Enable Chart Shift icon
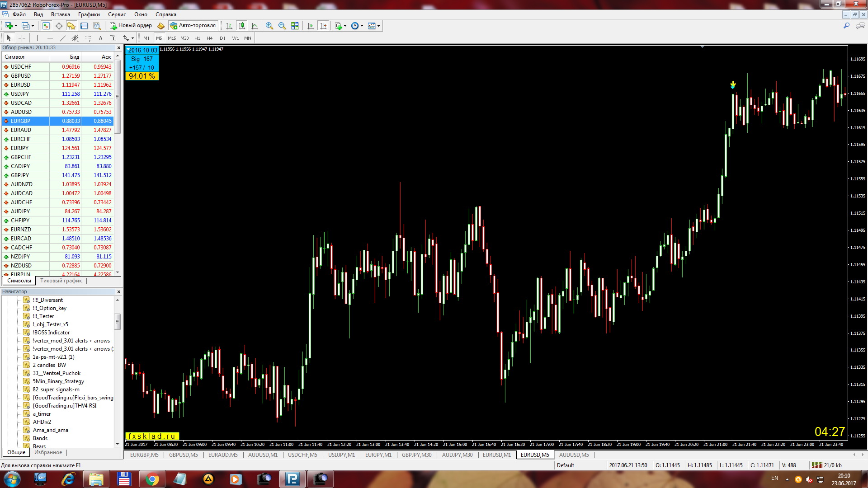Image resolution: width=868 pixels, height=488 pixels. [323, 26]
